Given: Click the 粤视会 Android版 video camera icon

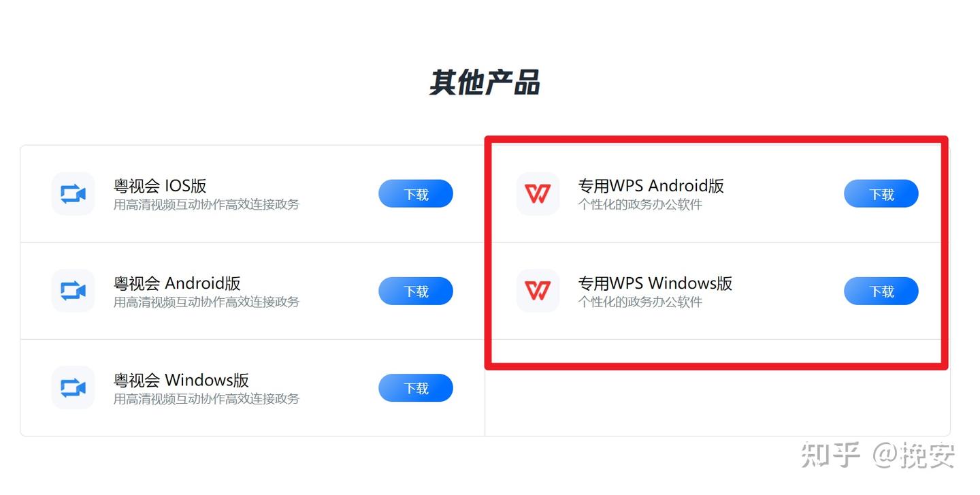Looking at the screenshot, I should pyautogui.click(x=73, y=291).
